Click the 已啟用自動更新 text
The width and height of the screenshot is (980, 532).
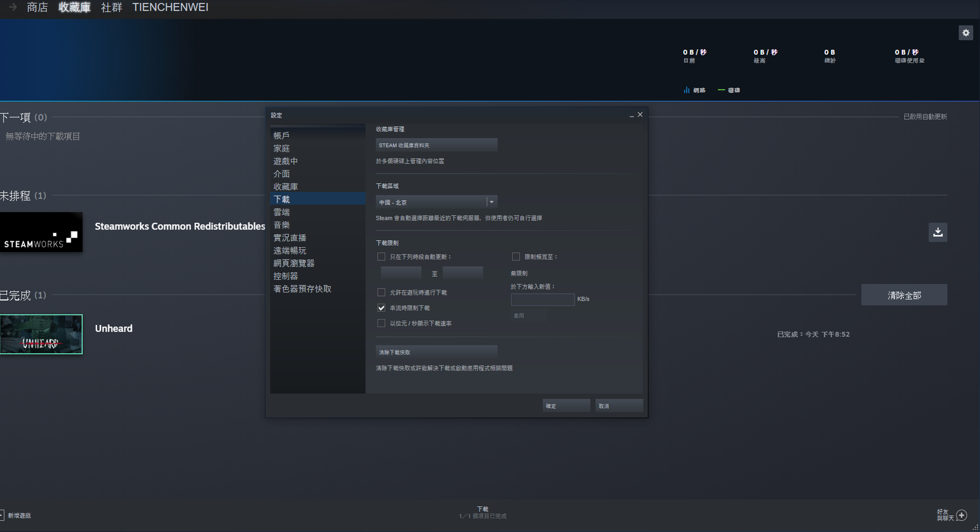click(x=925, y=117)
